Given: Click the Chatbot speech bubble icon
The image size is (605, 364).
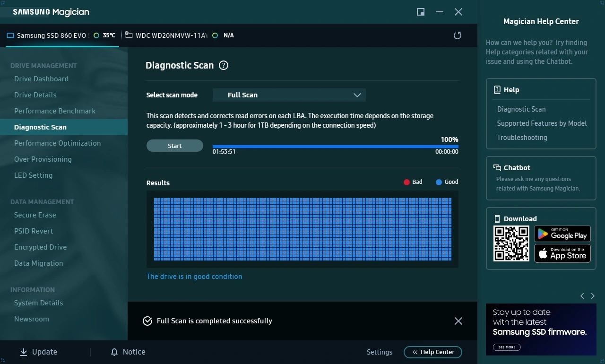Looking at the screenshot, I should pos(497,168).
